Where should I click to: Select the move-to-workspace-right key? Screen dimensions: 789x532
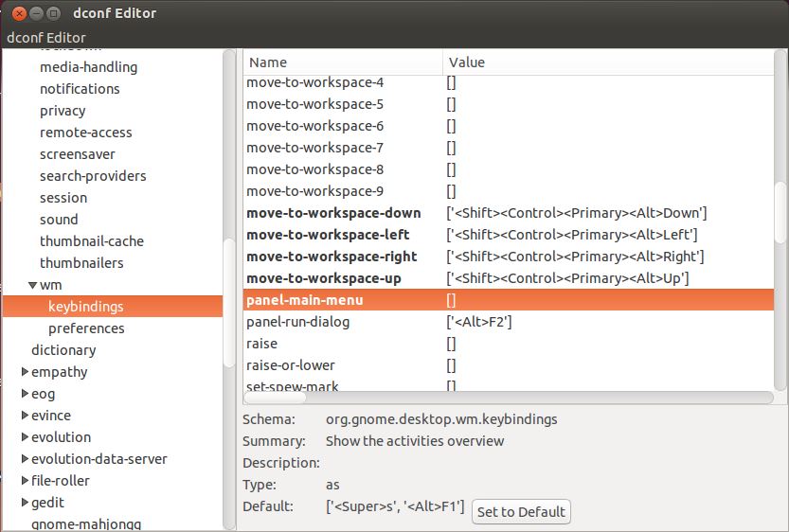tap(332, 257)
